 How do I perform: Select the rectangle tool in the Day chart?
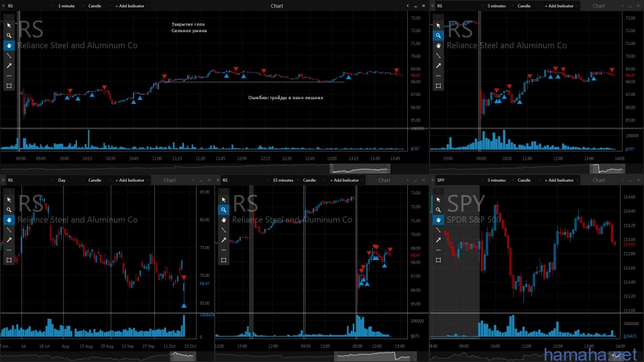(x=9, y=260)
